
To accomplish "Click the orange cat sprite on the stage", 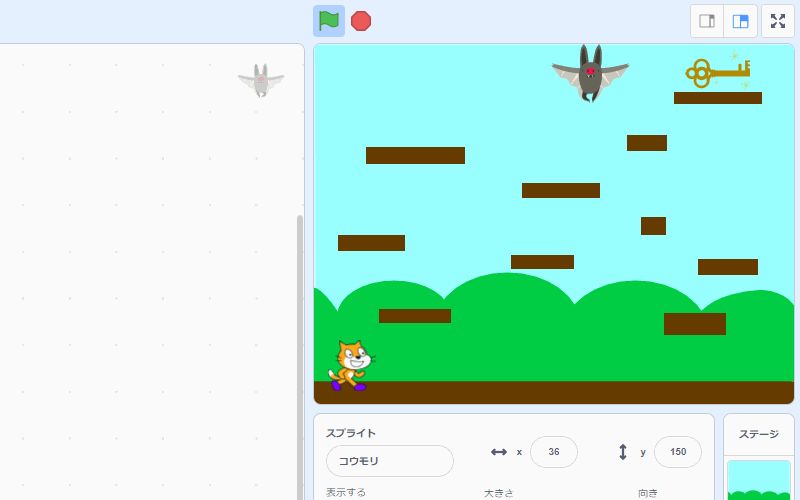I will (352, 365).
